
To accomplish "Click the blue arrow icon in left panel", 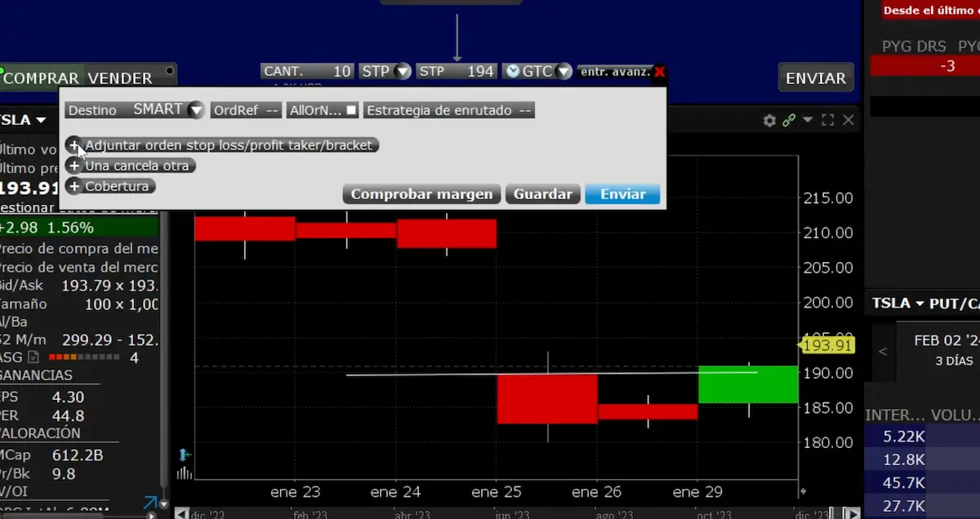I will [x=150, y=503].
